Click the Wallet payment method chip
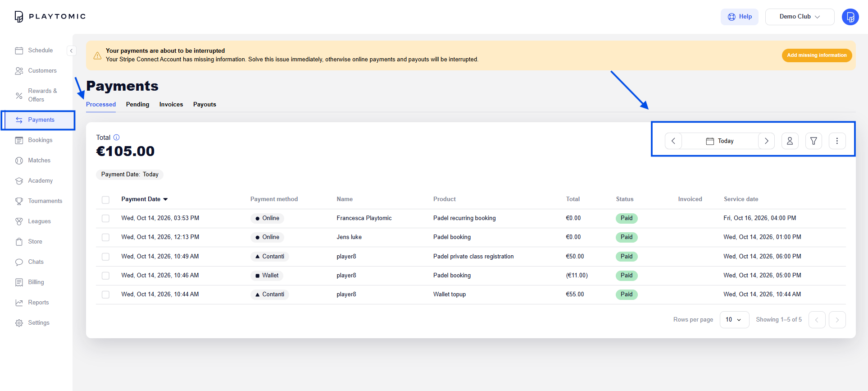Viewport: 868px width, 391px height. click(267, 276)
